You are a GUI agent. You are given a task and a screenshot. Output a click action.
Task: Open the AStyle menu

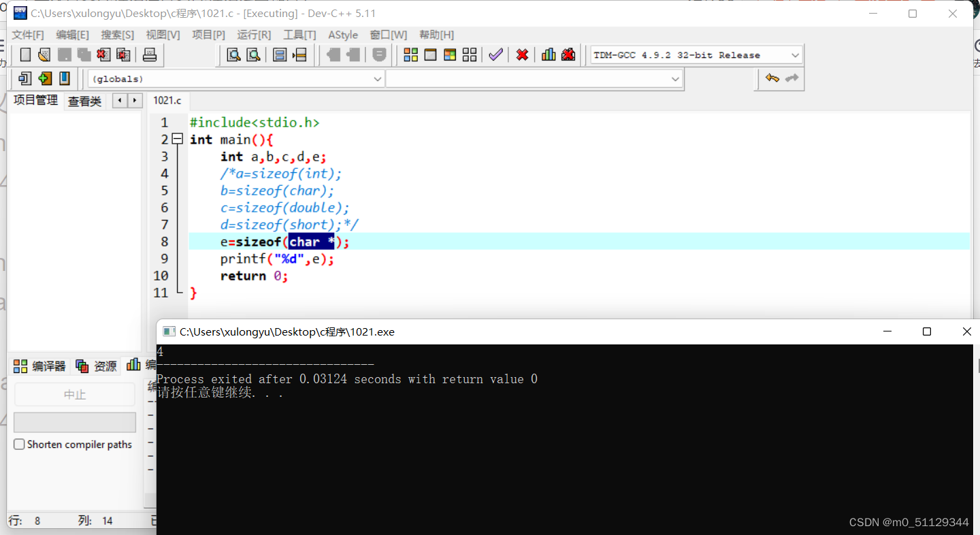(x=343, y=35)
